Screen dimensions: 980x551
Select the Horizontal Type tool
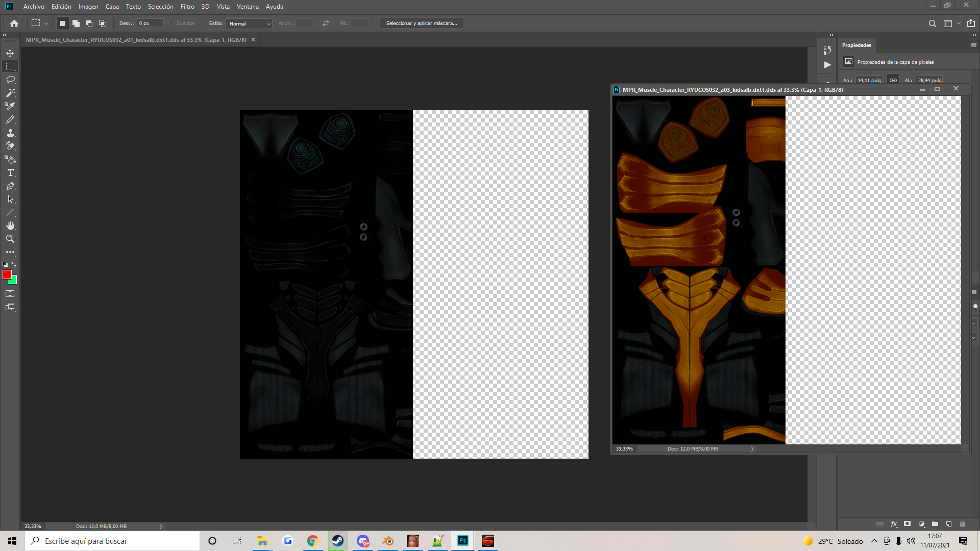pos(10,172)
